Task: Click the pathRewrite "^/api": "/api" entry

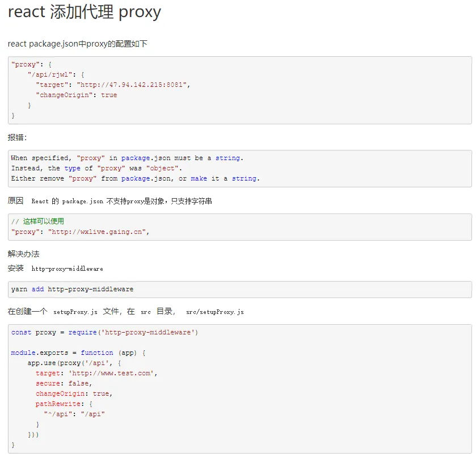Action: point(74,414)
